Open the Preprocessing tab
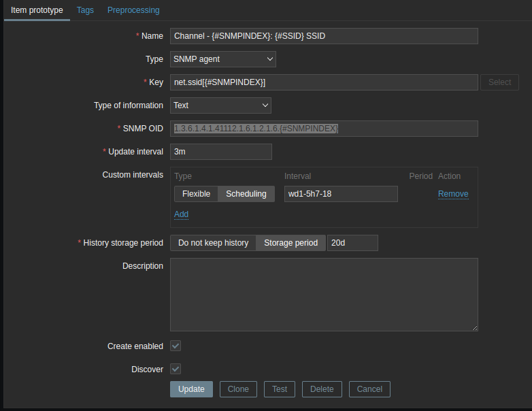The width and height of the screenshot is (532, 411). (x=133, y=10)
